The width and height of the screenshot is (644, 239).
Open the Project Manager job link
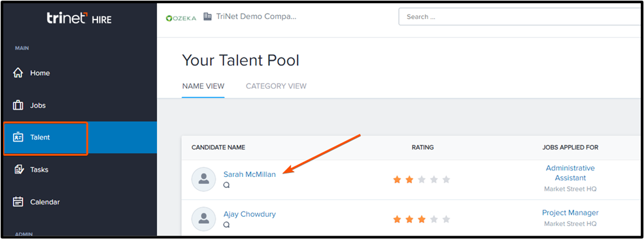coord(571,213)
